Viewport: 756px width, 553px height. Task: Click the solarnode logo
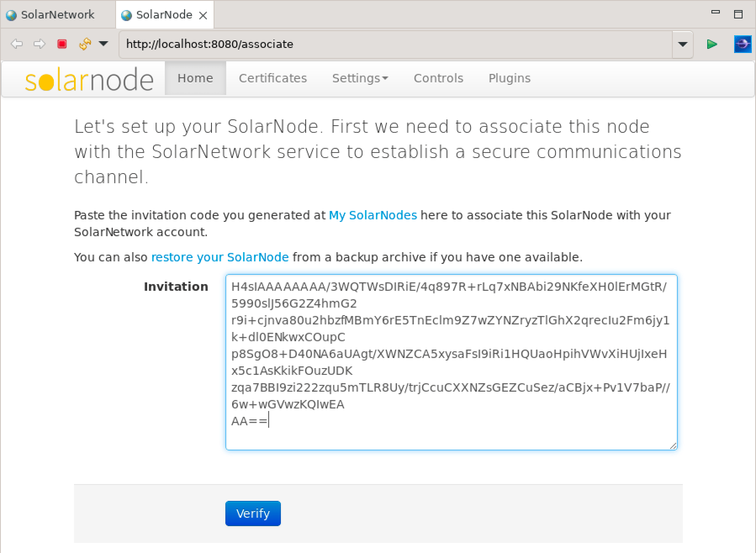click(x=89, y=79)
